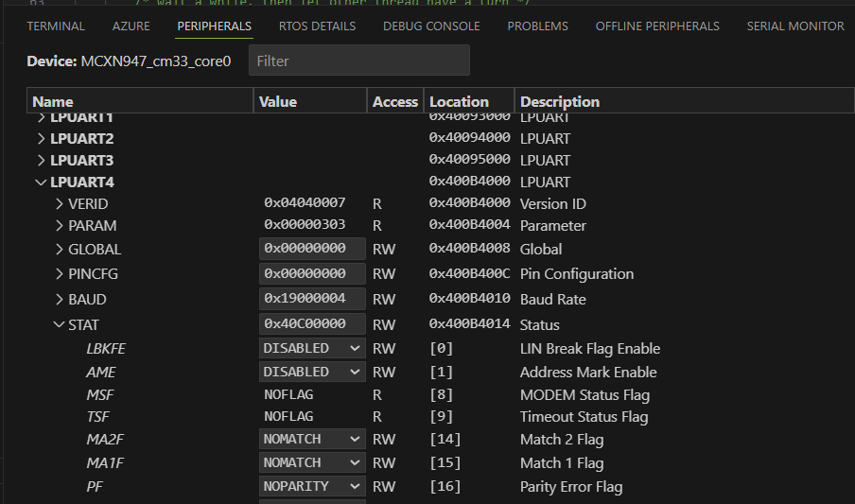Viewport: 855px width, 504px height.
Task: Collapse the STAT register
Action: click(59, 325)
